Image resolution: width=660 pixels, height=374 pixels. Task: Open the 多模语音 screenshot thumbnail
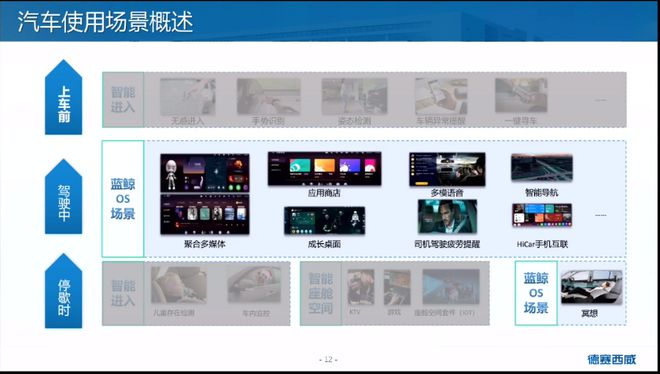[447, 169]
